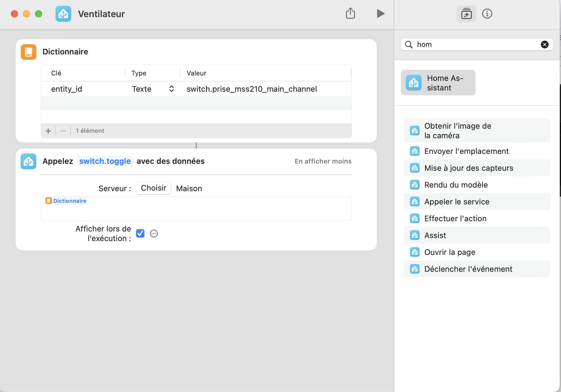
Task: Open the share menu icon
Action: tap(350, 14)
